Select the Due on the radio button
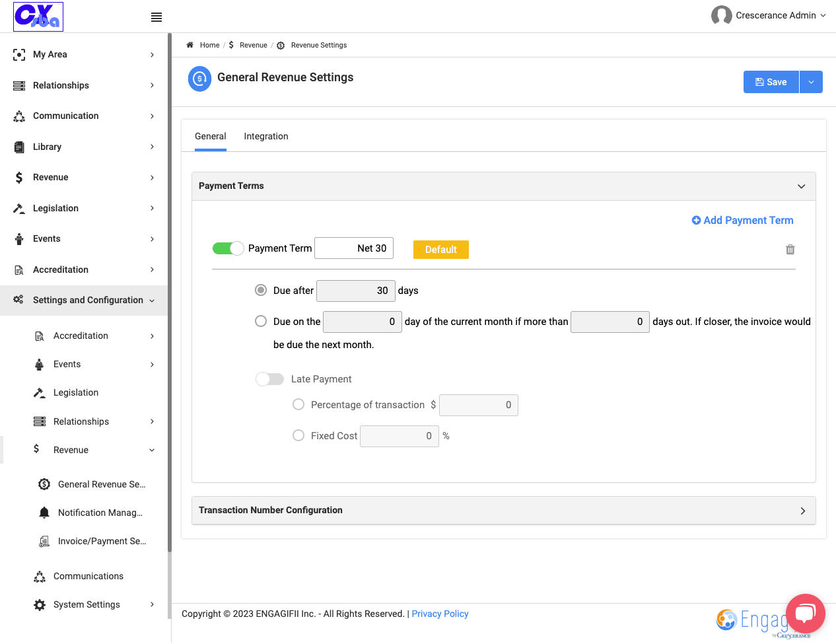Screen dimensions: 836x644 tap(261, 321)
